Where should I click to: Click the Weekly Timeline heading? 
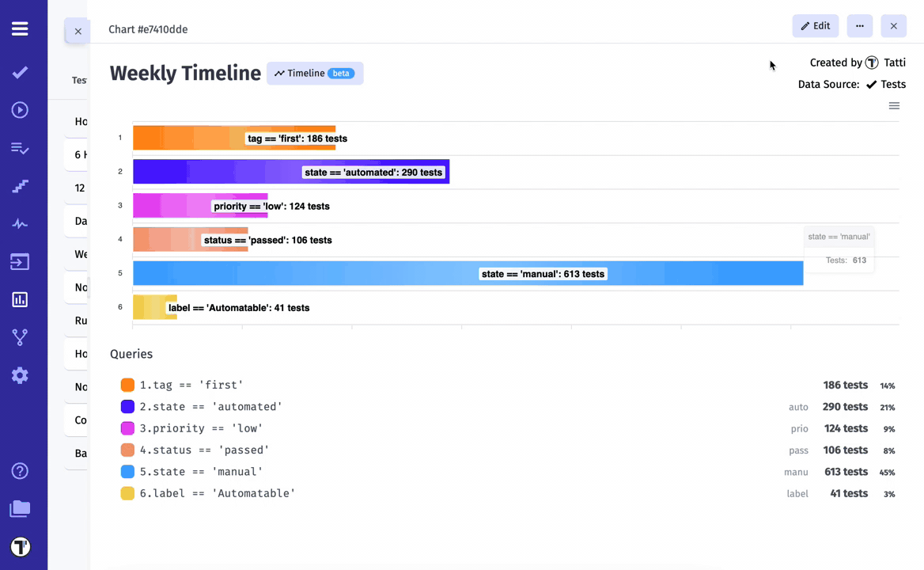(185, 73)
